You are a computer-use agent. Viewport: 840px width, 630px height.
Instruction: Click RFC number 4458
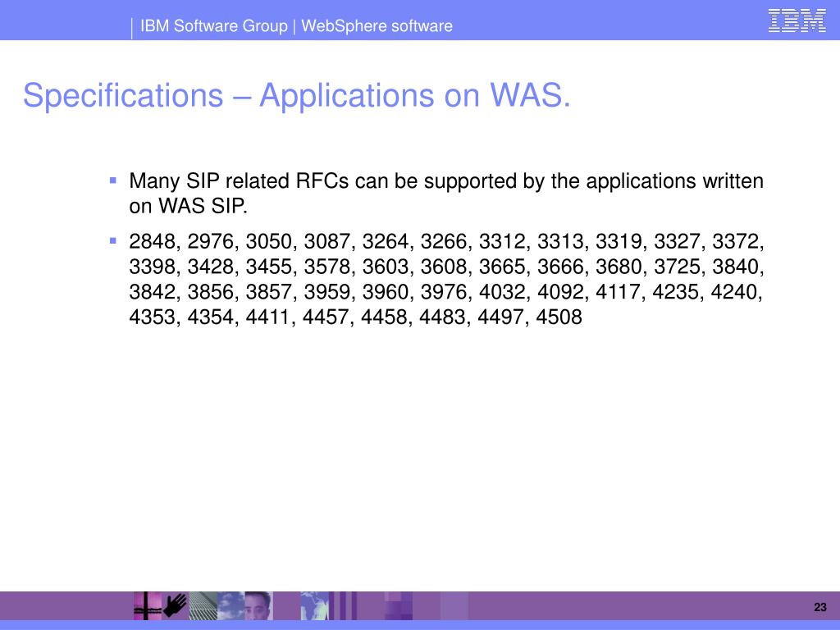tap(384, 317)
